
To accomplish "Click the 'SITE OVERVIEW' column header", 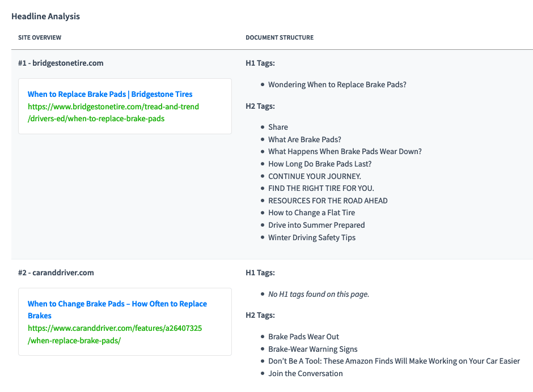I will click(x=40, y=37).
